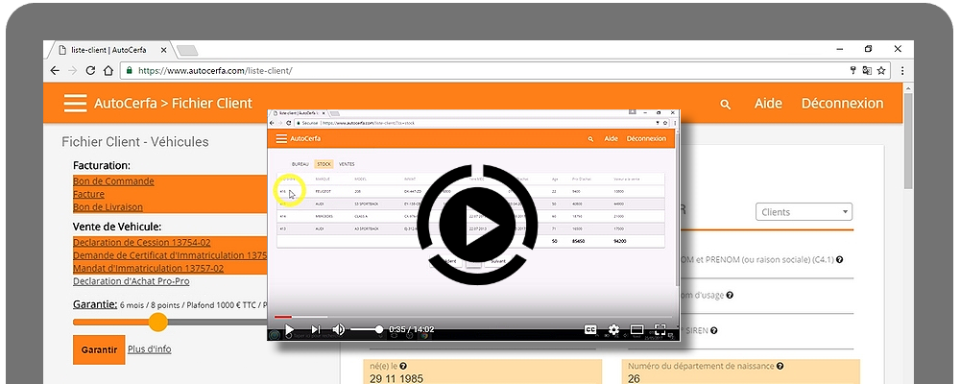Click help icon beside né(e) le
The height and width of the screenshot is (384, 960).
click(x=403, y=366)
